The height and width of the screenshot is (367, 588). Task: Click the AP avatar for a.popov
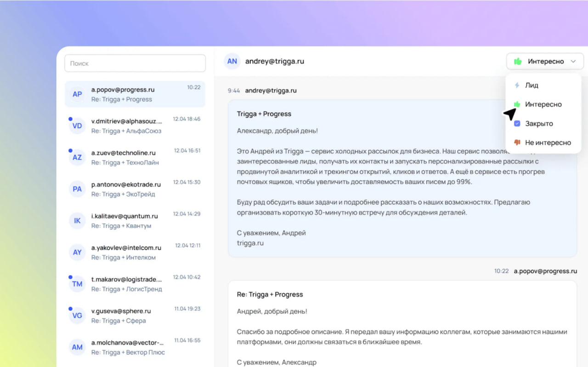click(x=77, y=94)
